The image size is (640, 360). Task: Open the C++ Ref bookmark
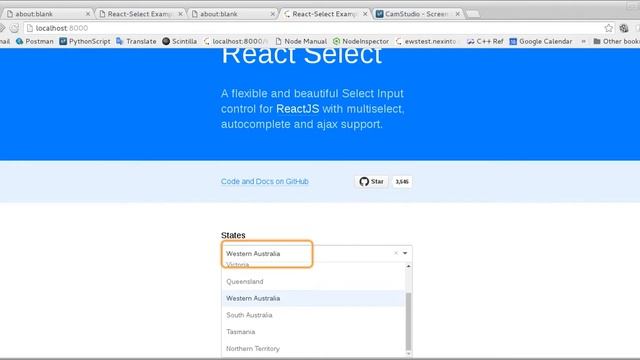tap(485, 41)
